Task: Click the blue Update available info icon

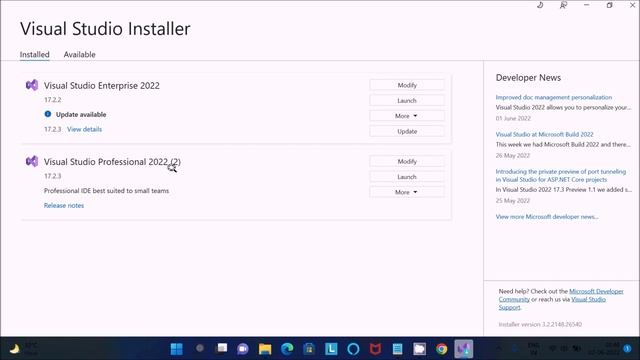Action: [48, 114]
